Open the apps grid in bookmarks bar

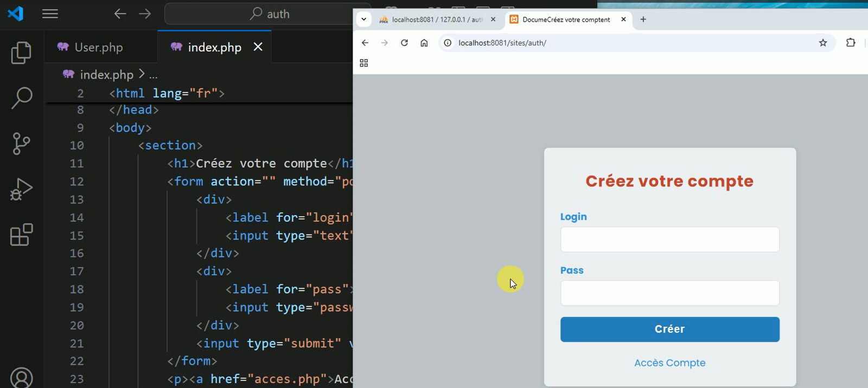(x=364, y=63)
